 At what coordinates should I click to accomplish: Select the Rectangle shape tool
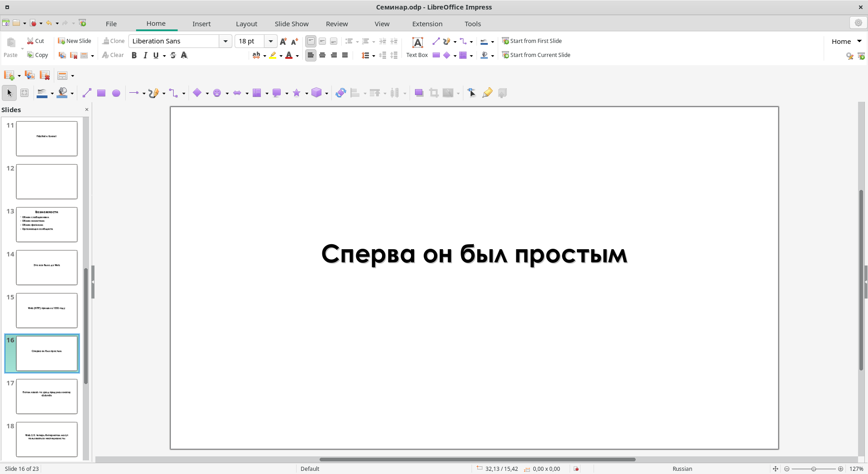tap(101, 93)
